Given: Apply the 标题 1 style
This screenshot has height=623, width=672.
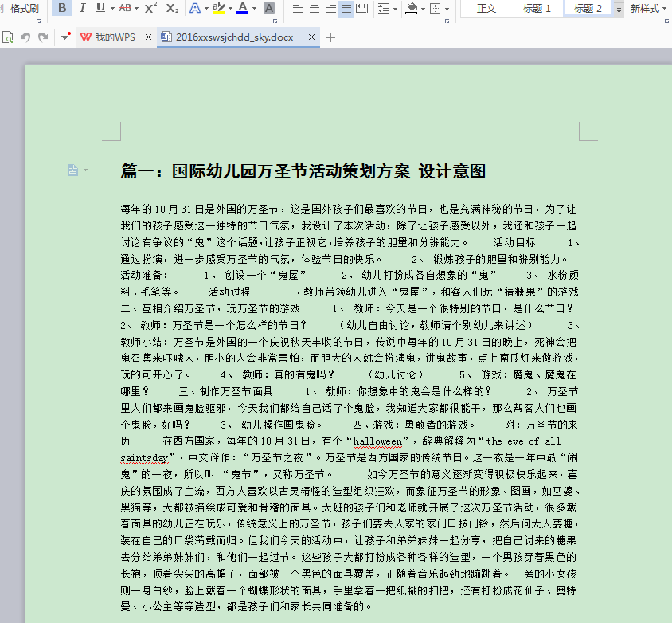Looking at the screenshot, I should click(537, 9).
